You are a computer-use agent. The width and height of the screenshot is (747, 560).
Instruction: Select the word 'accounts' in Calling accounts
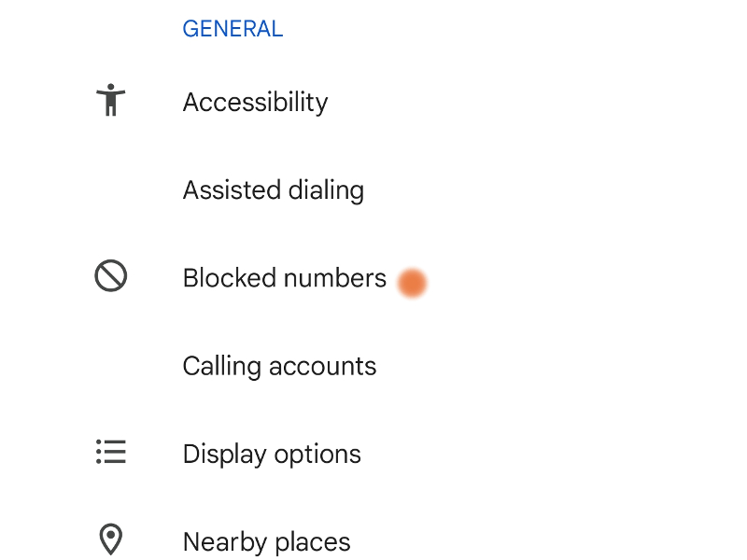(x=322, y=366)
